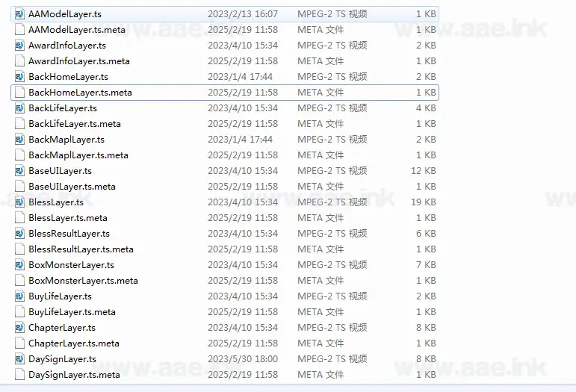Click the BaseUILayer.ts.meta file icon
The width and height of the screenshot is (576, 392).
click(19, 187)
